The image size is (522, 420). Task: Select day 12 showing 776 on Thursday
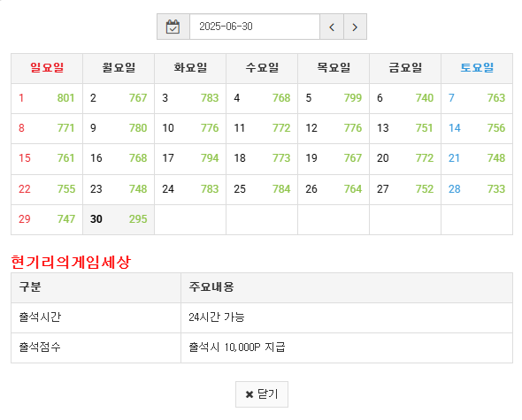334,128
